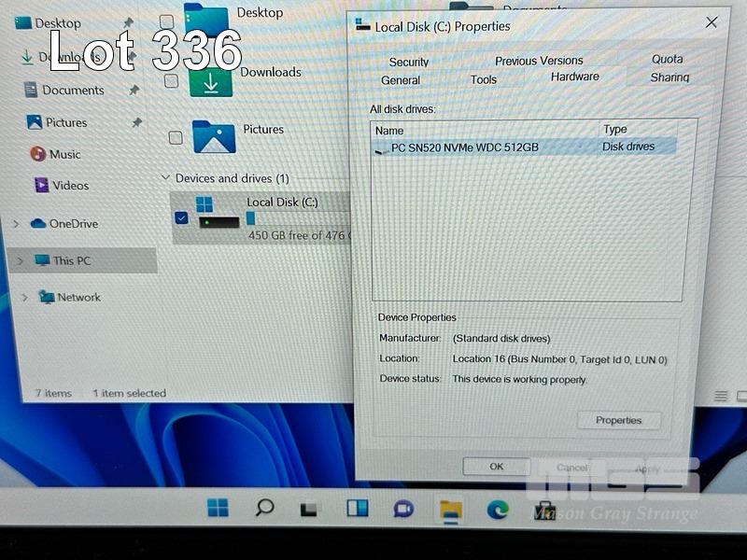The height and width of the screenshot is (560, 747).
Task: Expand the Network tree node
Action: pyautogui.click(x=23, y=298)
